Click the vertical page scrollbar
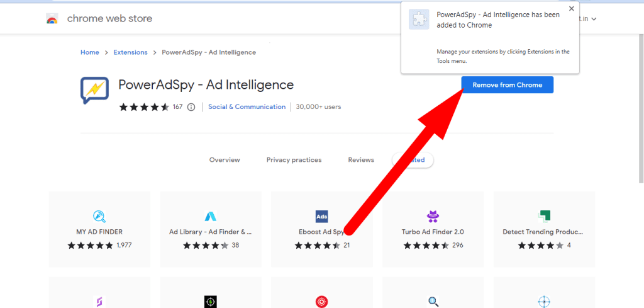 point(641,109)
